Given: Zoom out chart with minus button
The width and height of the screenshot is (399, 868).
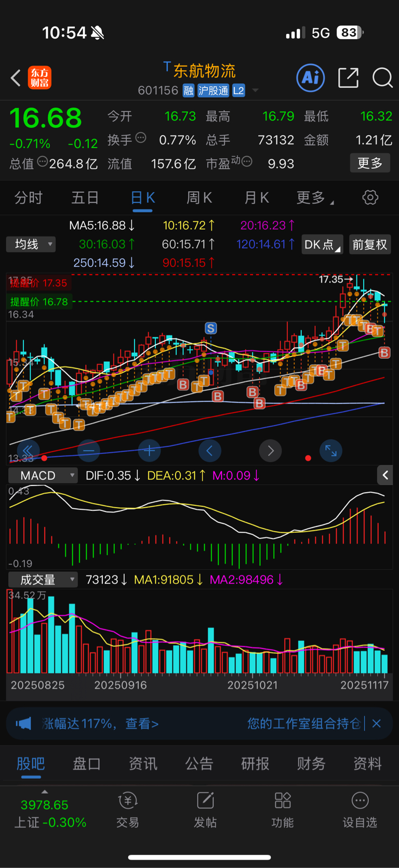Looking at the screenshot, I should (x=89, y=451).
